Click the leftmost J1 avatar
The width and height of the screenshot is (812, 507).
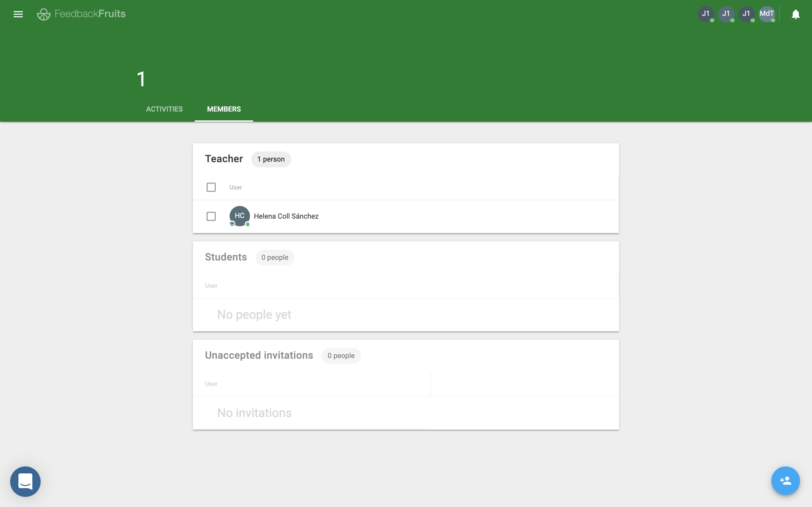pos(706,14)
